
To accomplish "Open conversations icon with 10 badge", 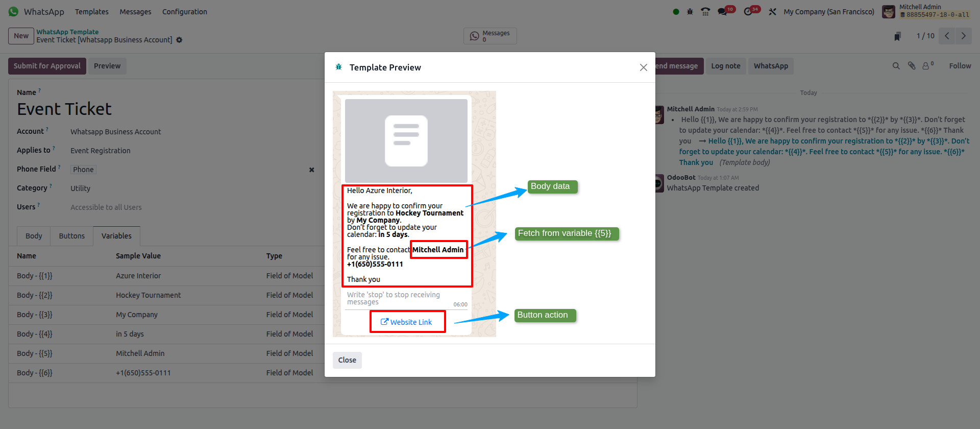I will tap(722, 12).
